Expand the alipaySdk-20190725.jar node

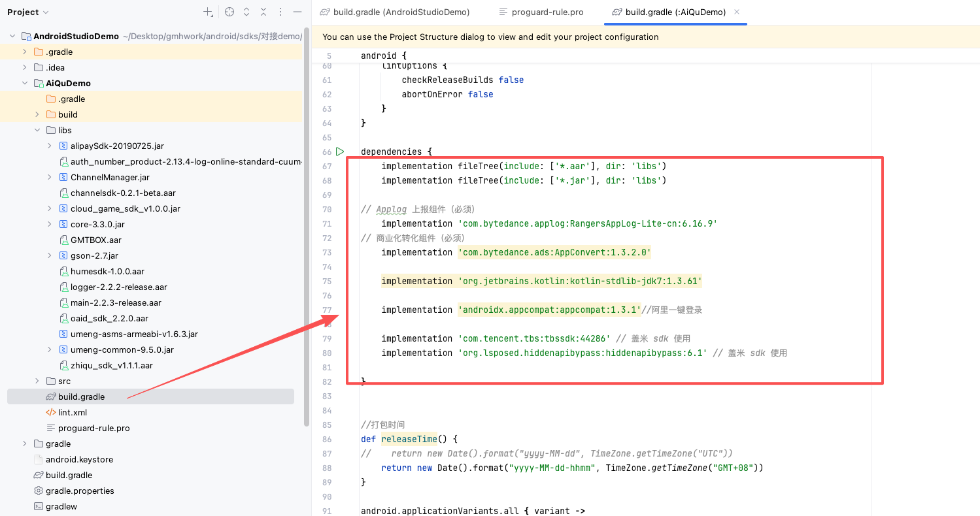50,146
